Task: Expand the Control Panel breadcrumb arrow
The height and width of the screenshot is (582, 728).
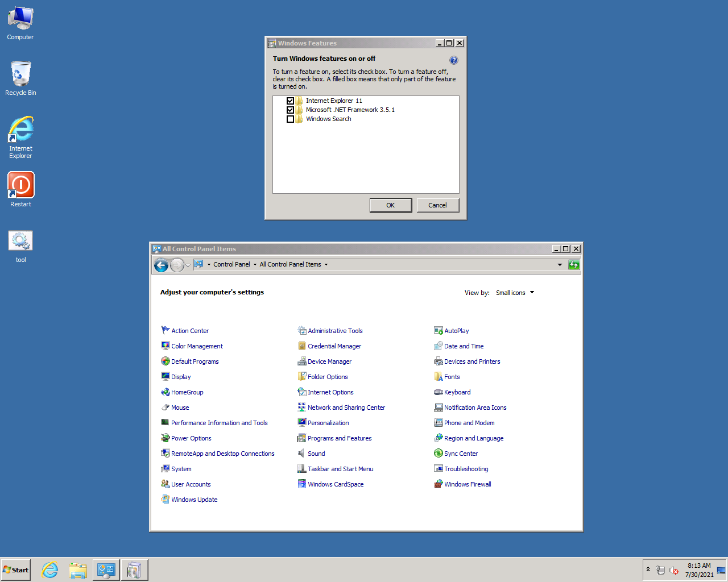Action: point(255,265)
